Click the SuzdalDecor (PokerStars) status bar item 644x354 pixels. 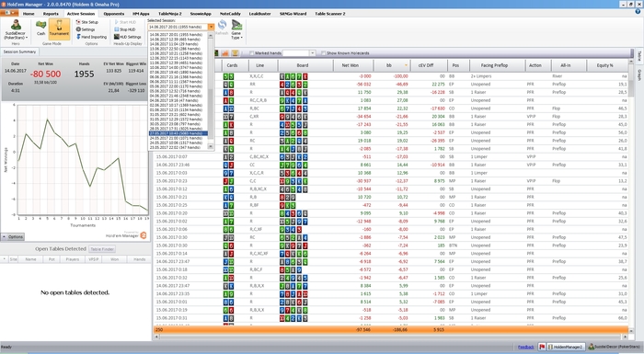tap(614, 347)
